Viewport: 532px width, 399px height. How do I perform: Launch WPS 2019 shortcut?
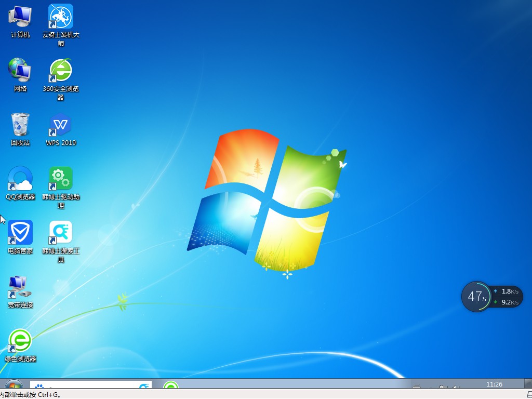pos(61,129)
